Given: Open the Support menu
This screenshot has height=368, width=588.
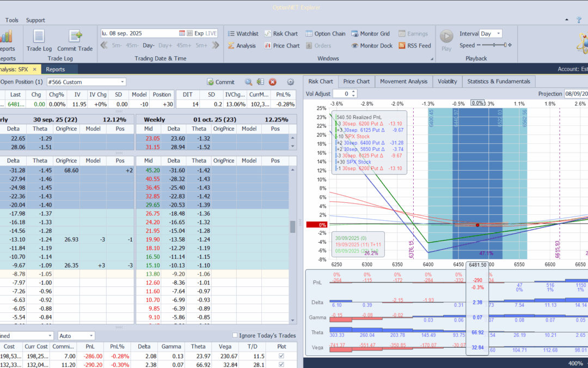Looking at the screenshot, I should pyautogui.click(x=35, y=20).
